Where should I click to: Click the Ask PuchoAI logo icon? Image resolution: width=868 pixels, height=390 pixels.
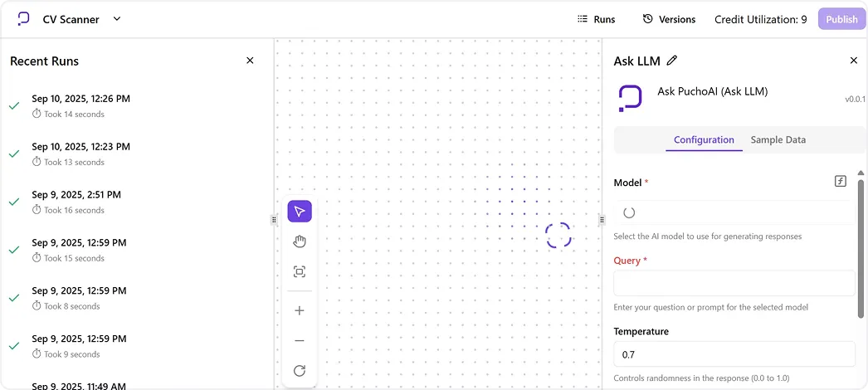(630, 99)
